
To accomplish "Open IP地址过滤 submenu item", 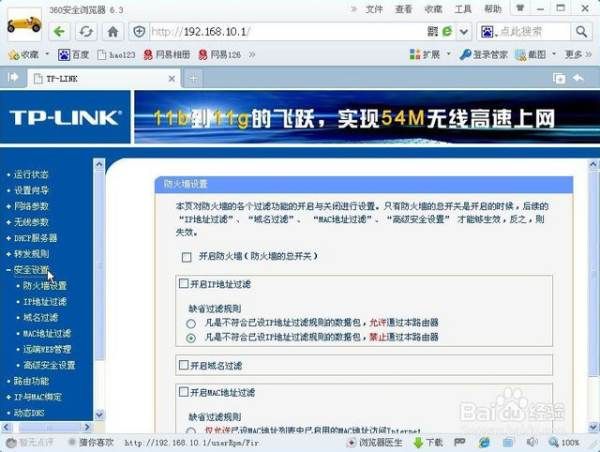I will click(45, 302).
